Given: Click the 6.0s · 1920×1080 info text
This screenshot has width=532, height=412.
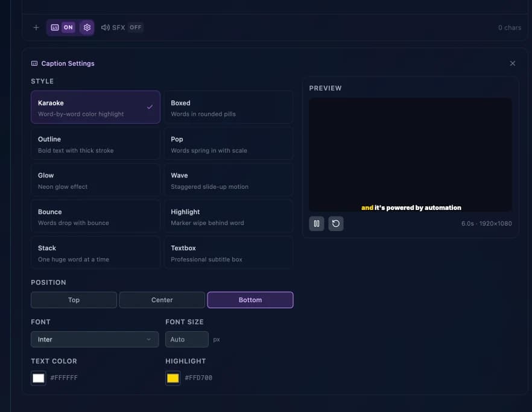Looking at the screenshot, I should coord(487,224).
